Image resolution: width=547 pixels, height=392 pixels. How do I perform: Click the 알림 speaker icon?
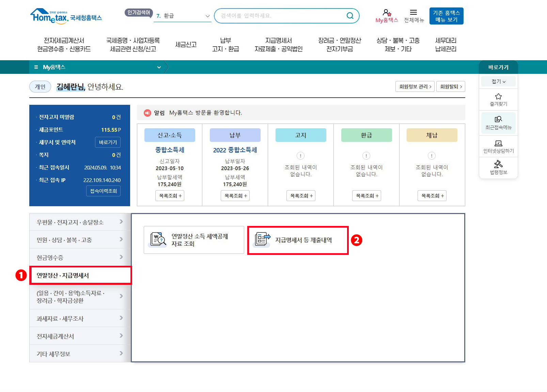[147, 113]
